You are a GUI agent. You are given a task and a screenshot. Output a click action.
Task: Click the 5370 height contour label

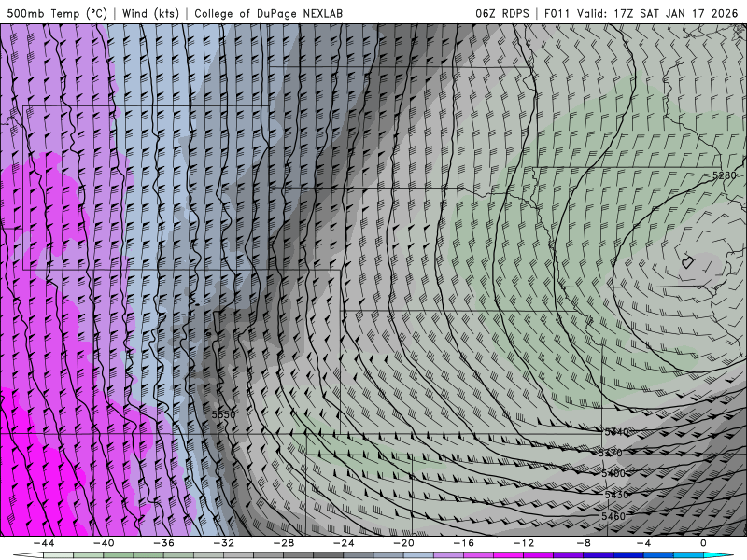tap(611, 453)
